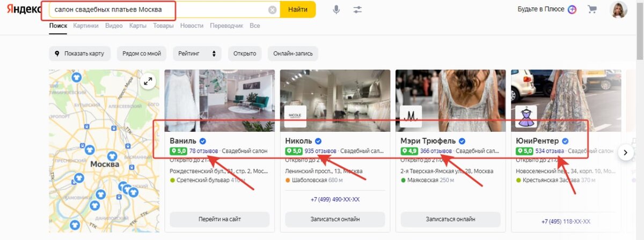644x240 pixels.
Task: Open the shopping cart icon
Action: click(592, 9)
